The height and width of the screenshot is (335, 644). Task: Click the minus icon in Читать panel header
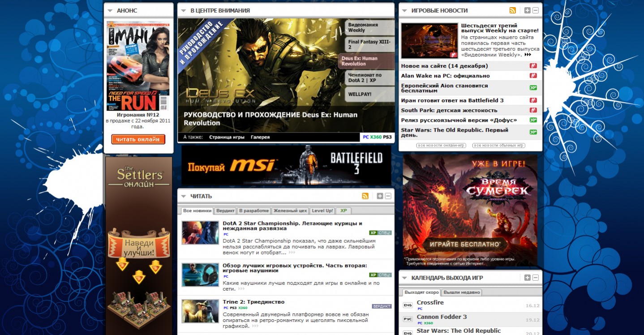[388, 196]
